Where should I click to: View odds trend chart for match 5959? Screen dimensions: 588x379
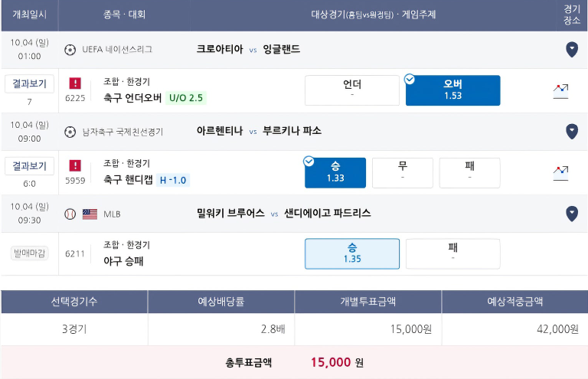[560, 173]
